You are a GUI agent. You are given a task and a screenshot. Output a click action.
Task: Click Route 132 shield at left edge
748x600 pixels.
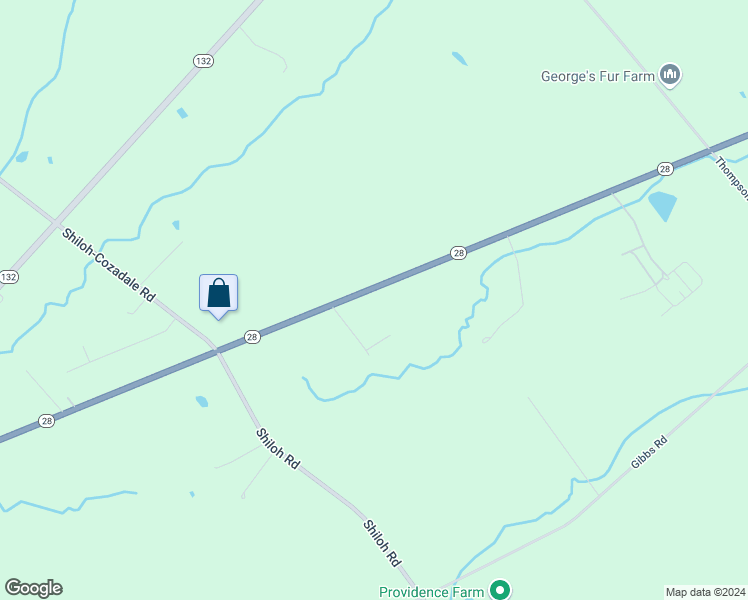9,277
